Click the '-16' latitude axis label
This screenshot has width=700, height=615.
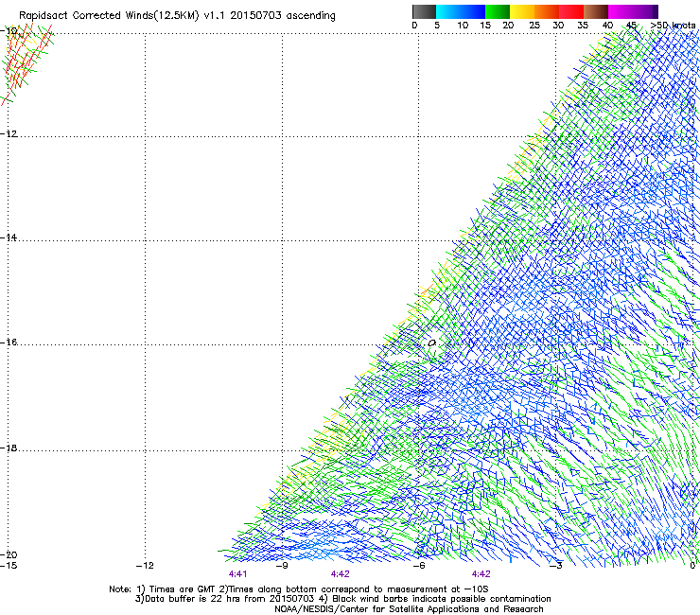[x=9, y=343]
